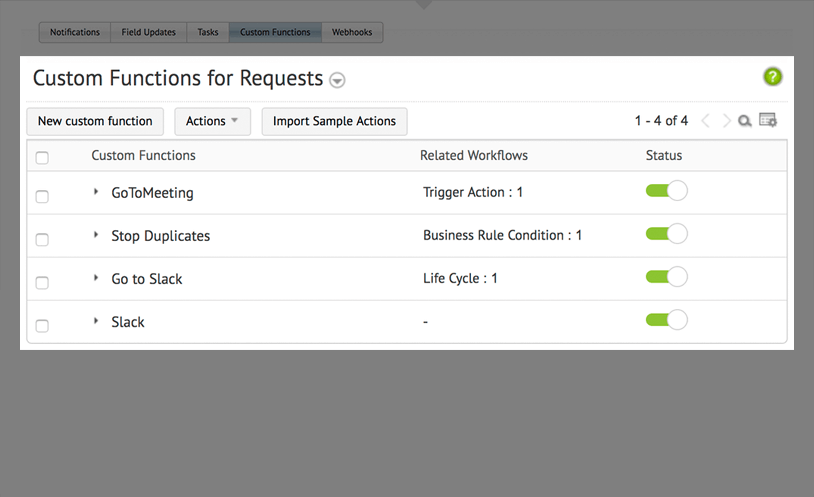814x497 pixels.
Task: Switch off the Slack function status
Action: pyautogui.click(x=666, y=320)
